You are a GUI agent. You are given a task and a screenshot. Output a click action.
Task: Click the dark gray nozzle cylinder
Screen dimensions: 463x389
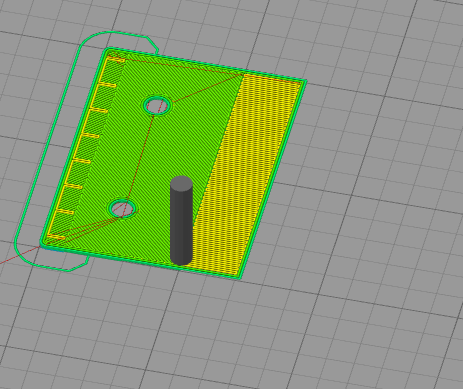[181, 221]
